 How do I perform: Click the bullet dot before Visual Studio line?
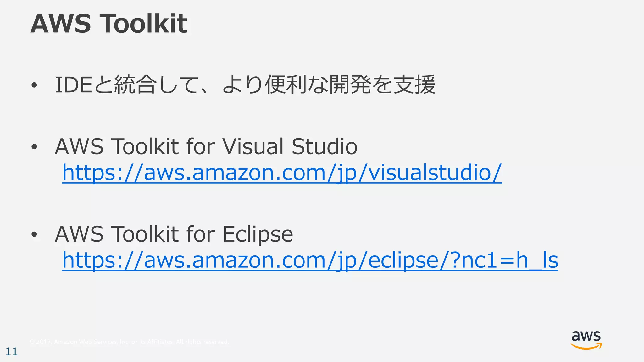(34, 147)
